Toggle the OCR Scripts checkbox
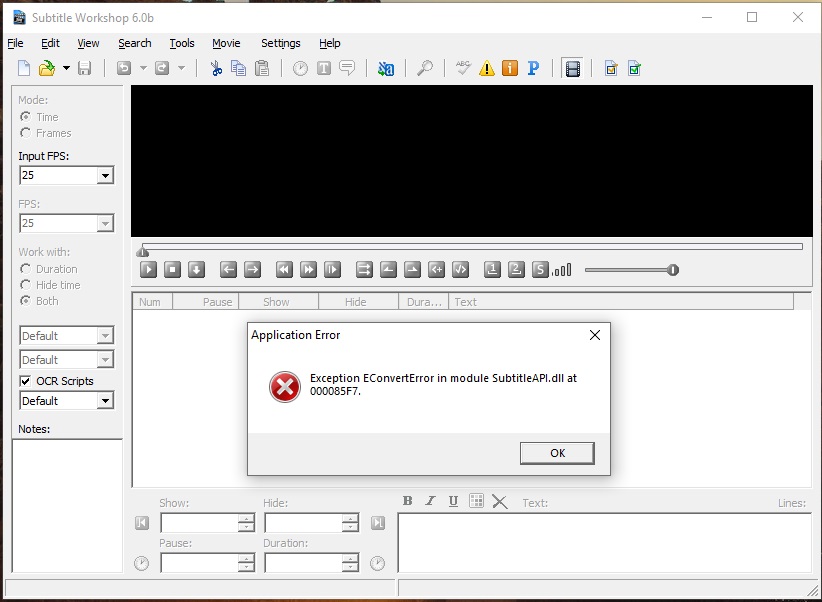The width and height of the screenshot is (822, 602). [x=25, y=381]
